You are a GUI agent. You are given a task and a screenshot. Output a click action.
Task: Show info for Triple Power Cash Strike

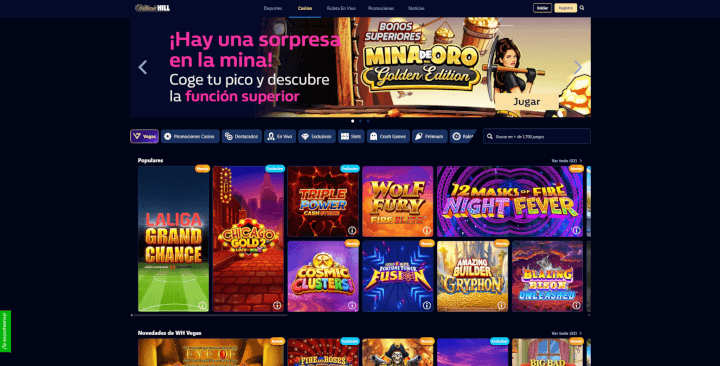tap(352, 230)
